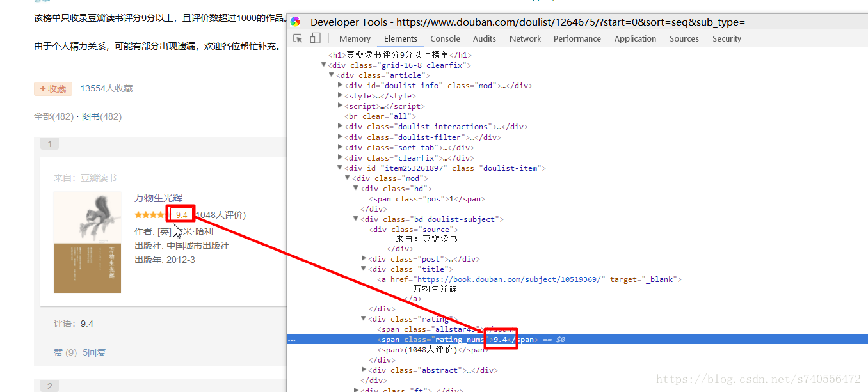Select the span class pos line

(426, 199)
